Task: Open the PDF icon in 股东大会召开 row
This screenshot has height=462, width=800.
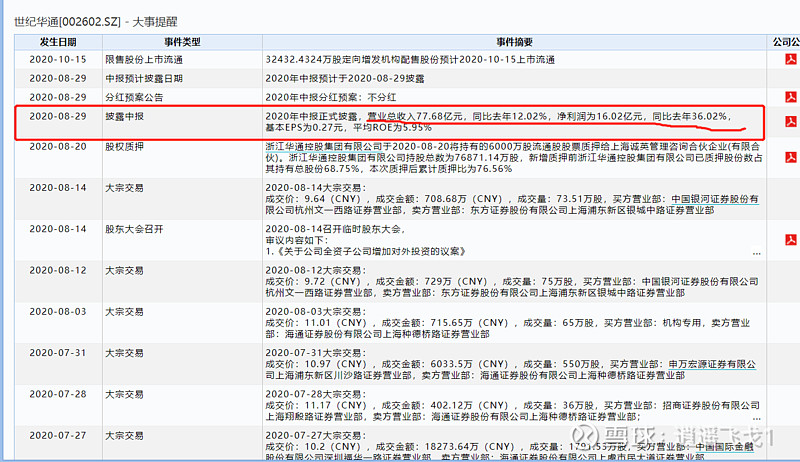Action: click(x=791, y=240)
